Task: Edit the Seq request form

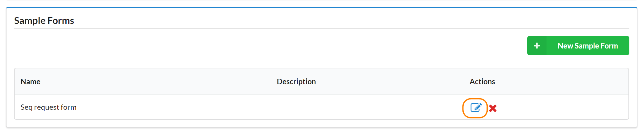Action: pos(475,108)
